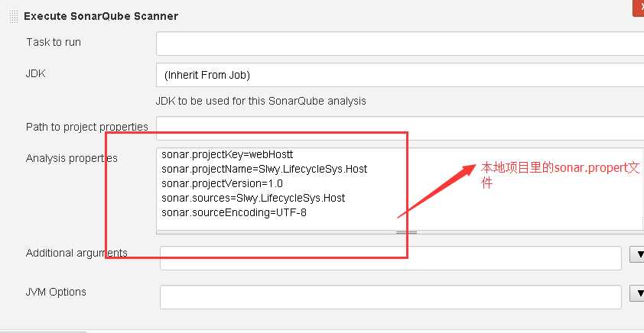644x333 pixels.
Task: Click the JVM Options text field
Action: 391,297
